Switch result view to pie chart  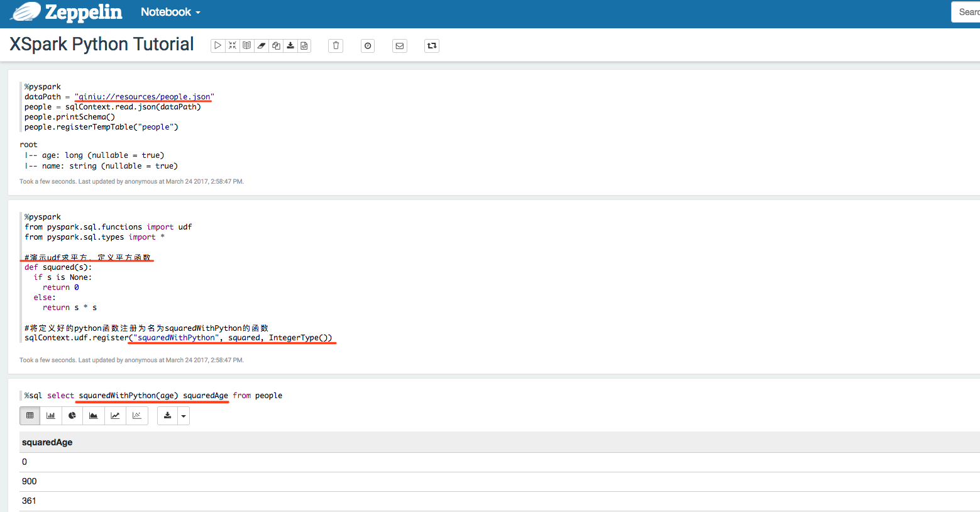point(72,416)
